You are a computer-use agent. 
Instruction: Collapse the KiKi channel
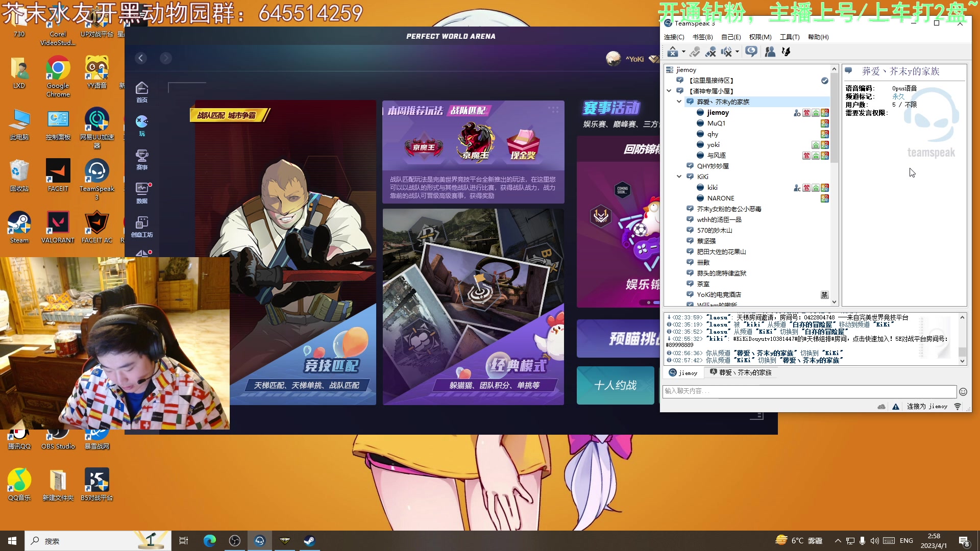pos(679,177)
